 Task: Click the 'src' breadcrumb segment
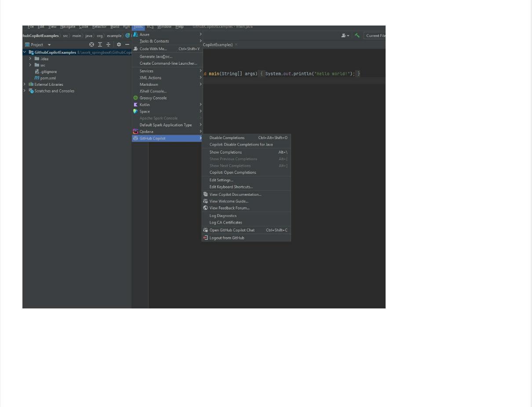tap(65, 36)
